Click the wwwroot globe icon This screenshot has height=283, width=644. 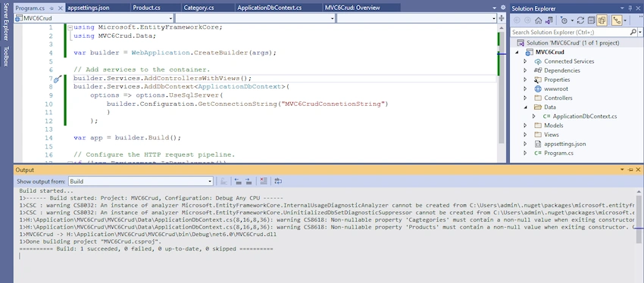538,89
